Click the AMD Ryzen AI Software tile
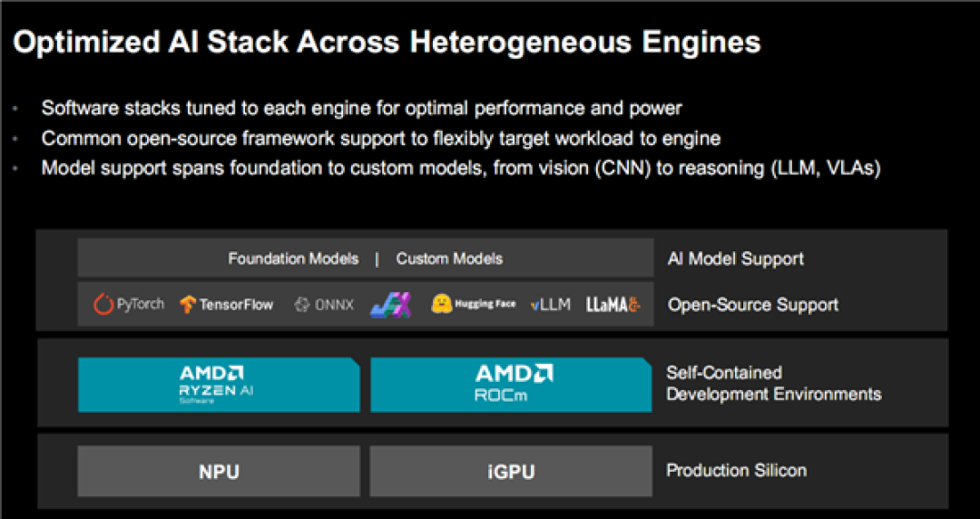This screenshot has height=519, width=980. pos(219,385)
